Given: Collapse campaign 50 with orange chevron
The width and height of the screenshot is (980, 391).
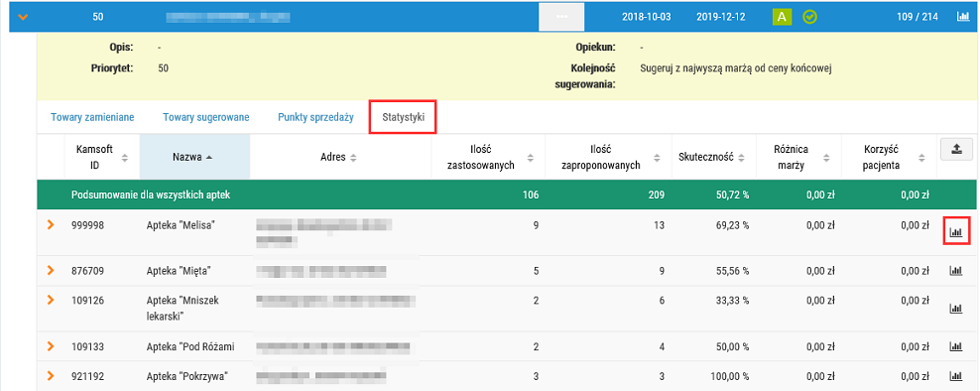Looking at the screenshot, I should (23, 17).
